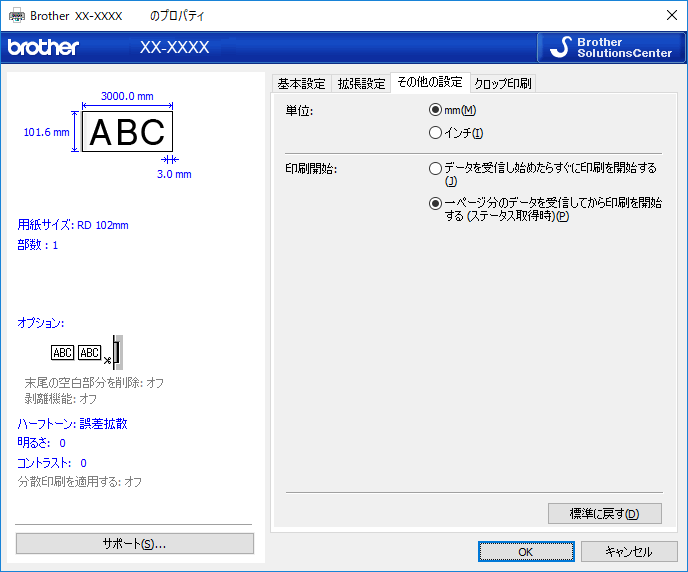
Task: Click the 標準に戻す(D) button
Action: click(x=605, y=513)
